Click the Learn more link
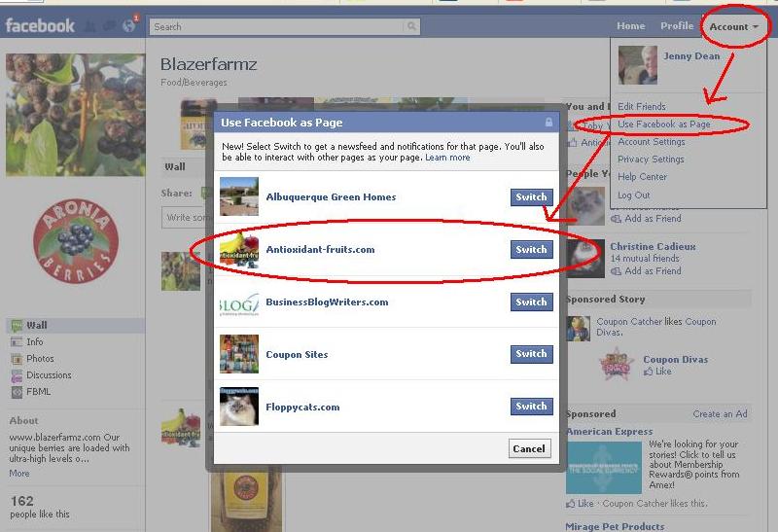This screenshot has height=532, width=778. pos(447,158)
